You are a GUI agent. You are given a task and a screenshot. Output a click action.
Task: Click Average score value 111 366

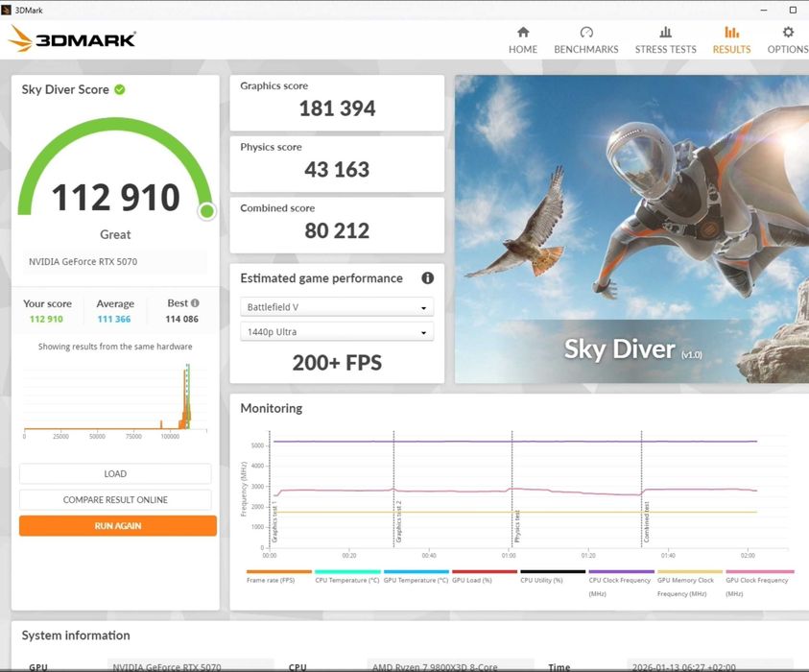click(114, 319)
